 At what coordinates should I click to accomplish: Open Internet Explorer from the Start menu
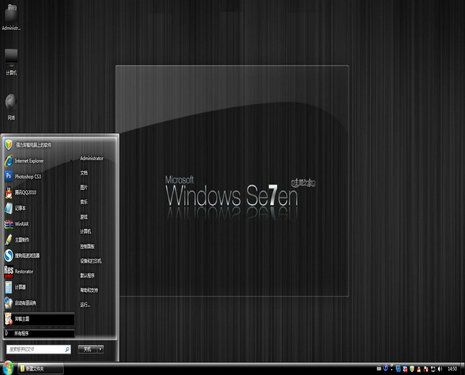pyautogui.click(x=38, y=161)
